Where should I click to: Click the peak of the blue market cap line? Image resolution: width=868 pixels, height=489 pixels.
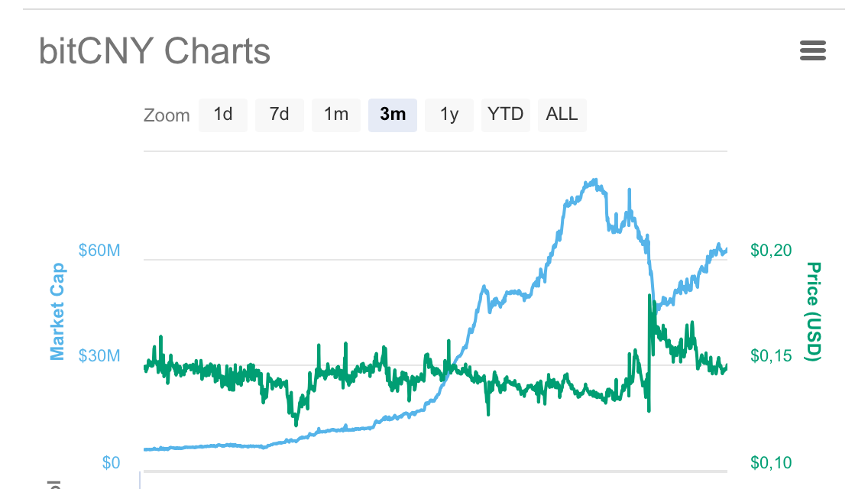[x=591, y=181]
